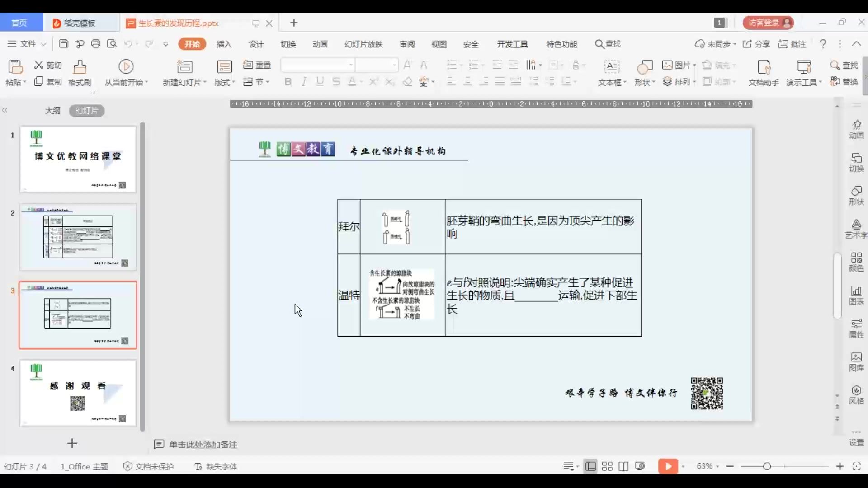The image size is (868, 488).
Task: Open the Slide Show (幻灯片放映) tab
Action: pos(363,44)
